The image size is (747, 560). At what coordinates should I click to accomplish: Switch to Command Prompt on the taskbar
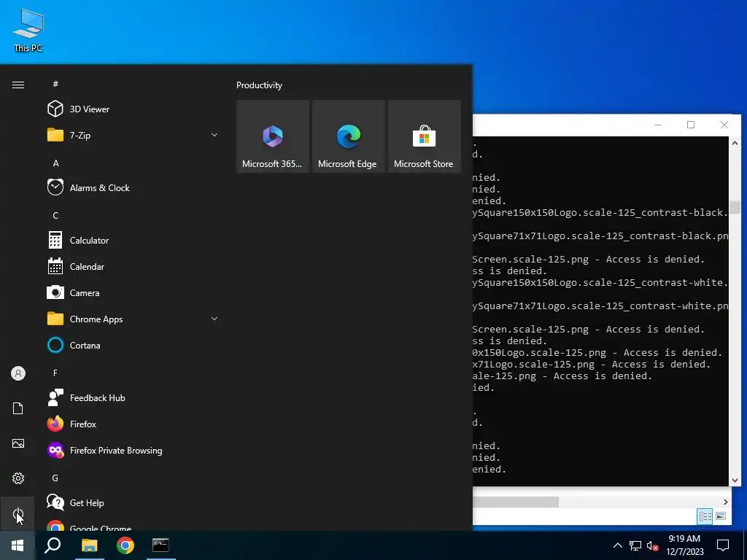coord(160,545)
